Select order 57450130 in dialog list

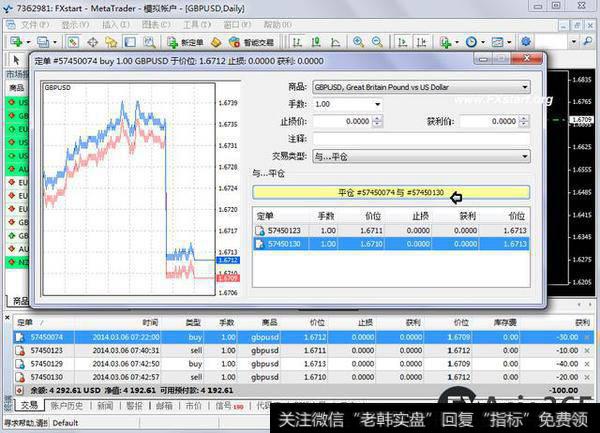(391, 244)
